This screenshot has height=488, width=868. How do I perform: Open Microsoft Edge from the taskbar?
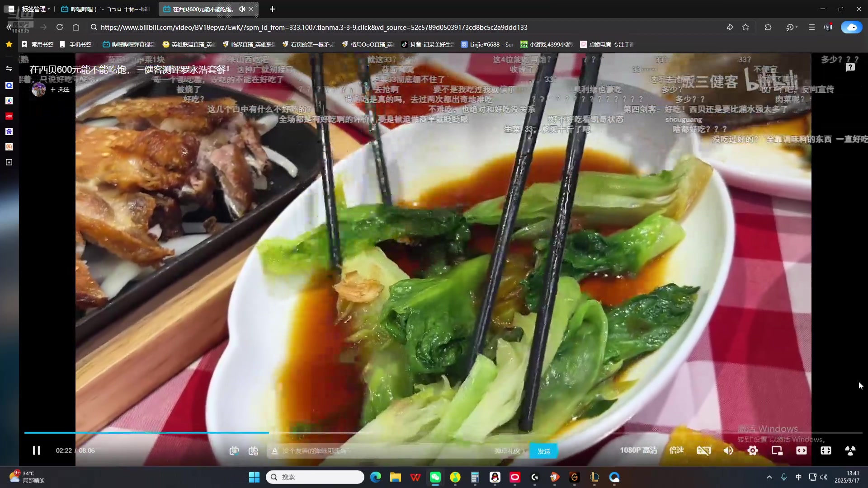[x=375, y=477]
